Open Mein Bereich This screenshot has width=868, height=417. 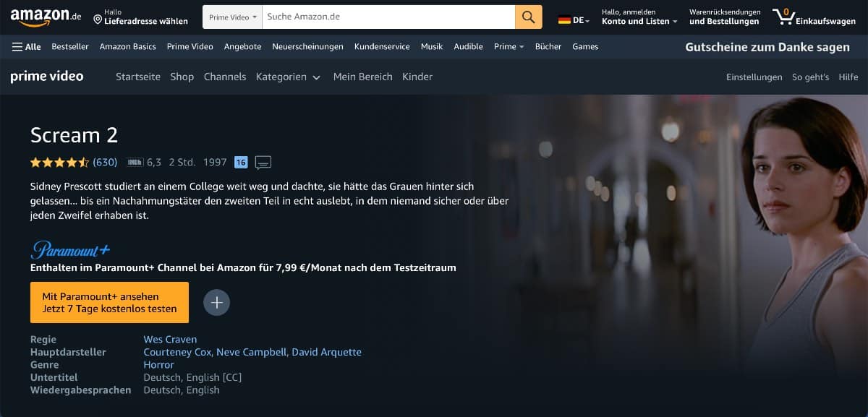[362, 77]
